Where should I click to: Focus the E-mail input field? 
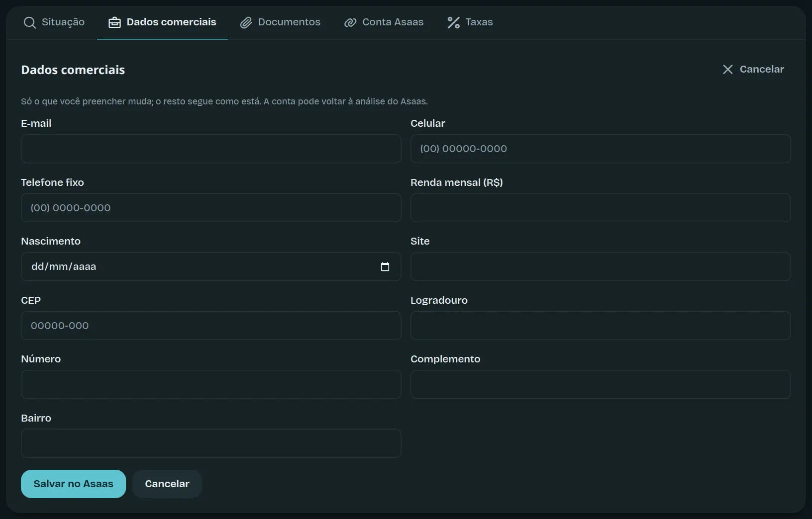click(211, 149)
